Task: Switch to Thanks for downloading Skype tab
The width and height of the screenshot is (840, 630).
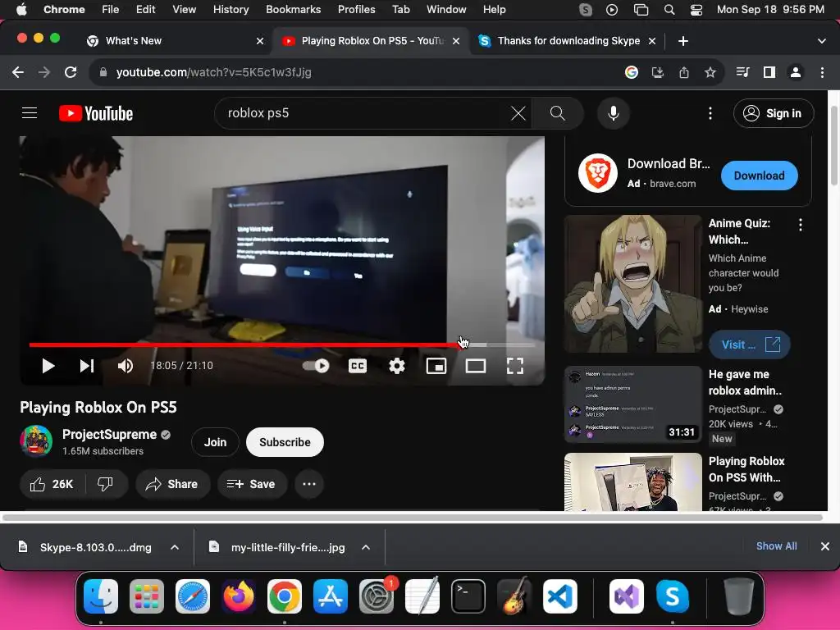Action: pyautogui.click(x=568, y=41)
